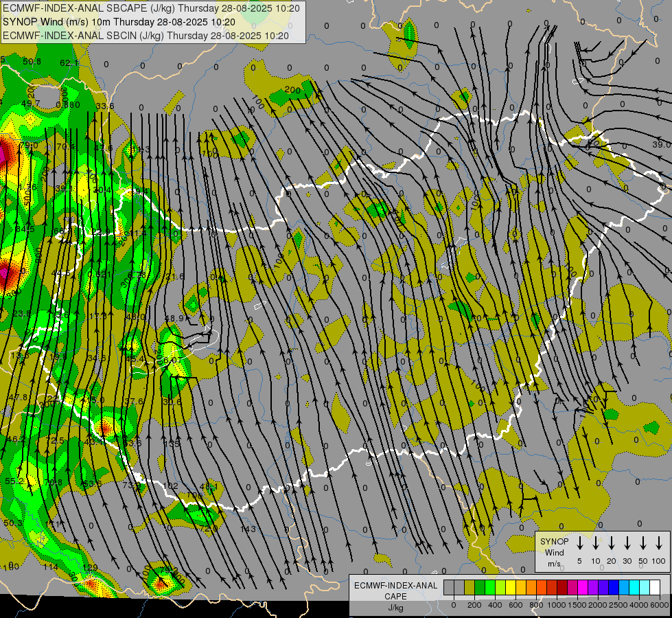Click the map value 39.0 at right edge
672x618 pixels.
click(x=662, y=144)
